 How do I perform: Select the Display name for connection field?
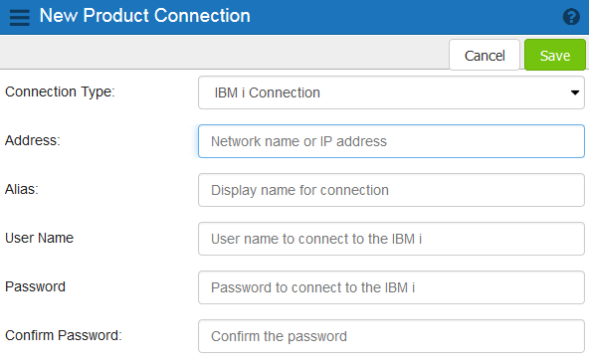pos(391,190)
